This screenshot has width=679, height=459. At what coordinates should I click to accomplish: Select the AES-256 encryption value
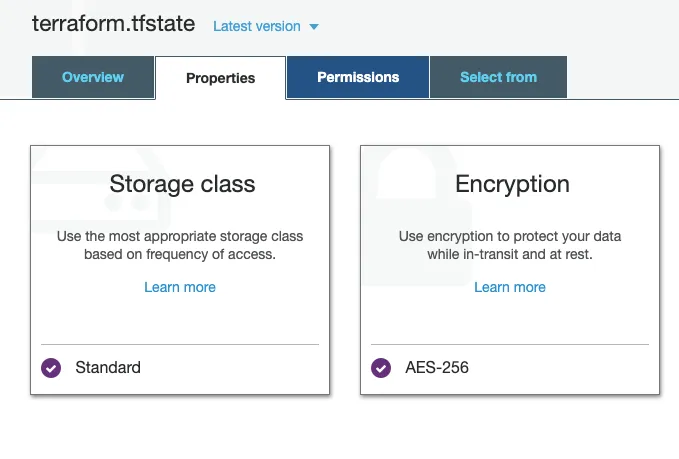click(437, 368)
